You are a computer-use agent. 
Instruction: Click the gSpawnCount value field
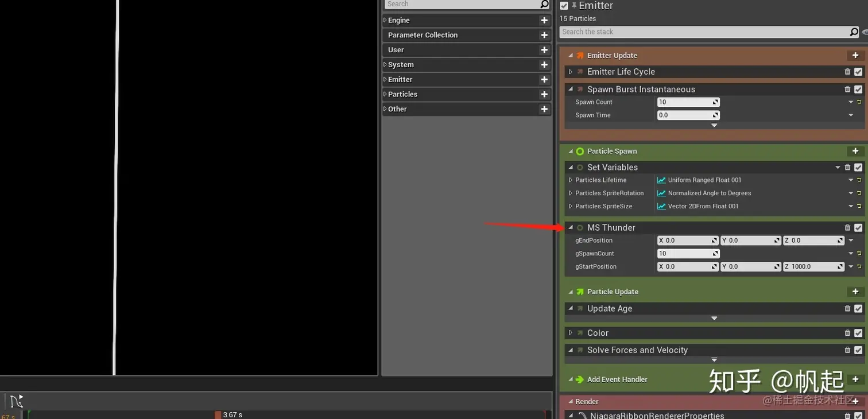[688, 254]
